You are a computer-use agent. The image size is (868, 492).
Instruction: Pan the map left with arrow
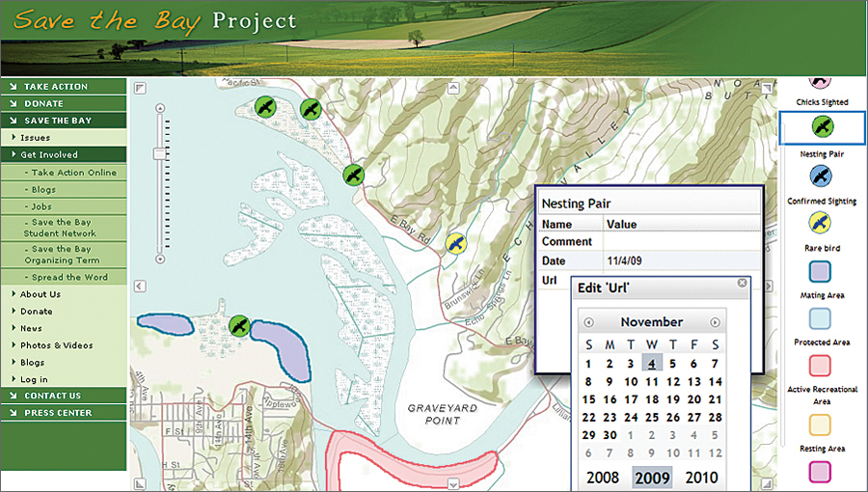click(140, 287)
